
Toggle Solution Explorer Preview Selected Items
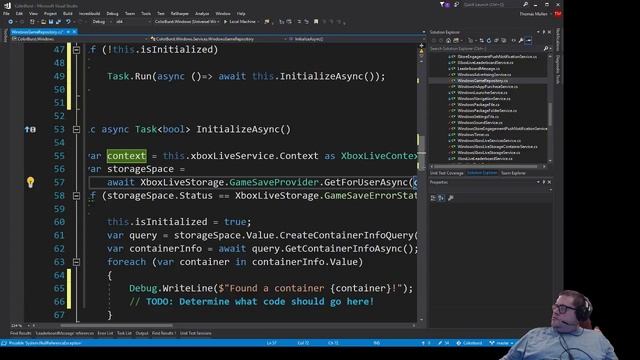529,40
